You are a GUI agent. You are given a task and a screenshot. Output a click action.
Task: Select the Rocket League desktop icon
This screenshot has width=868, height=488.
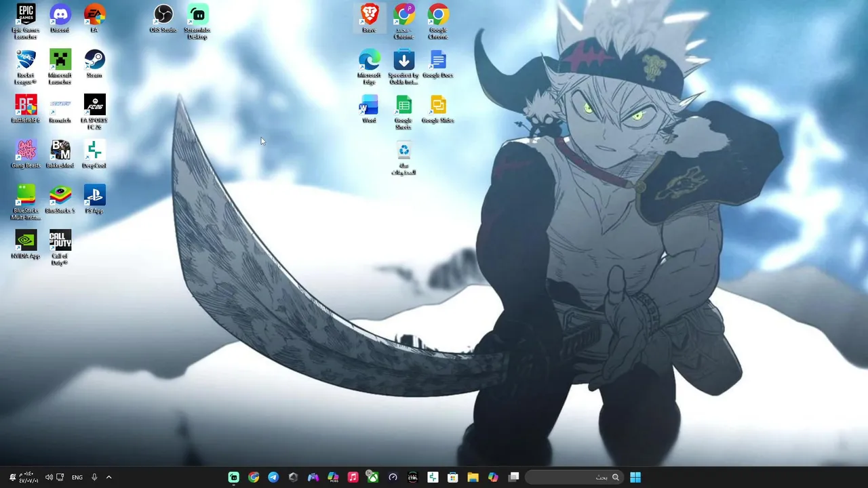coord(26,67)
